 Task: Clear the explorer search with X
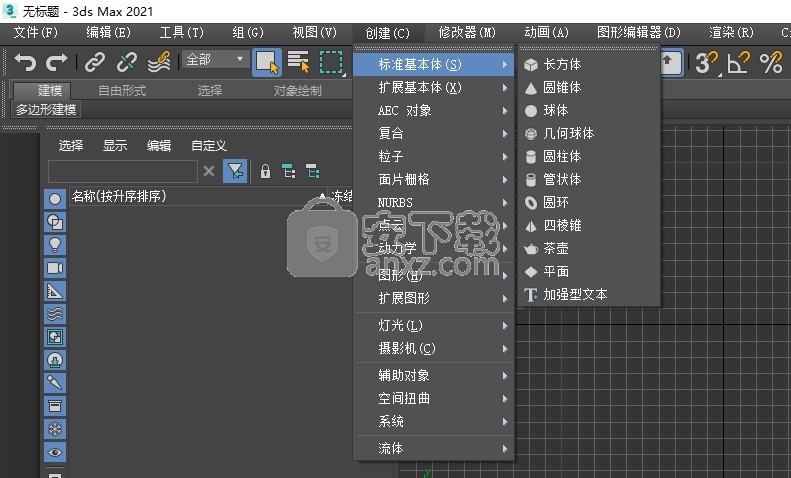coord(209,171)
